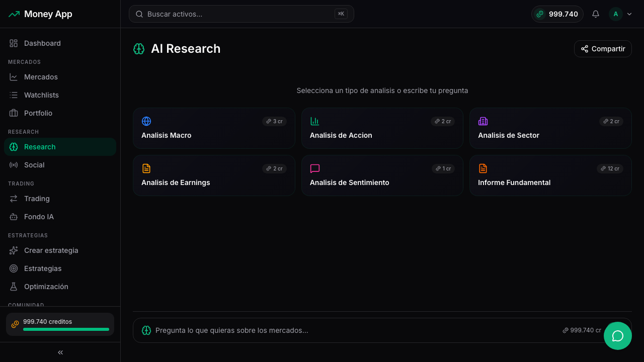Collapse the sidebar with double chevron
Image resolution: width=644 pixels, height=362 pixels.
tap(60, 352)
